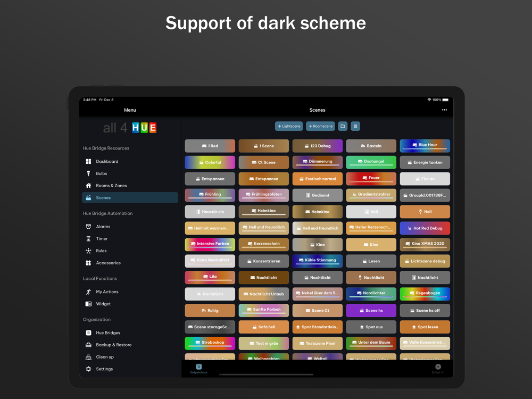The height and width of the screenshot is (399, 532).
Task: Open Alarms automation
Action: pyautogui.click(x=130, y=227)
